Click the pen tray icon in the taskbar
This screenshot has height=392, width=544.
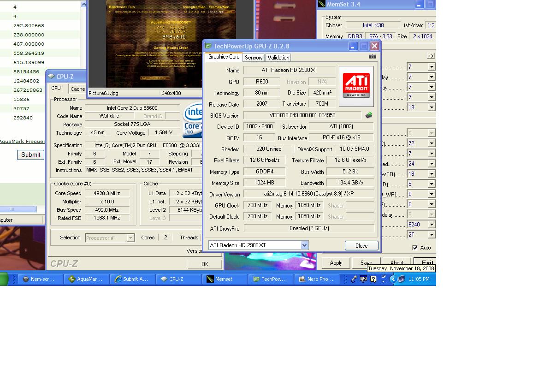(354, 279)
